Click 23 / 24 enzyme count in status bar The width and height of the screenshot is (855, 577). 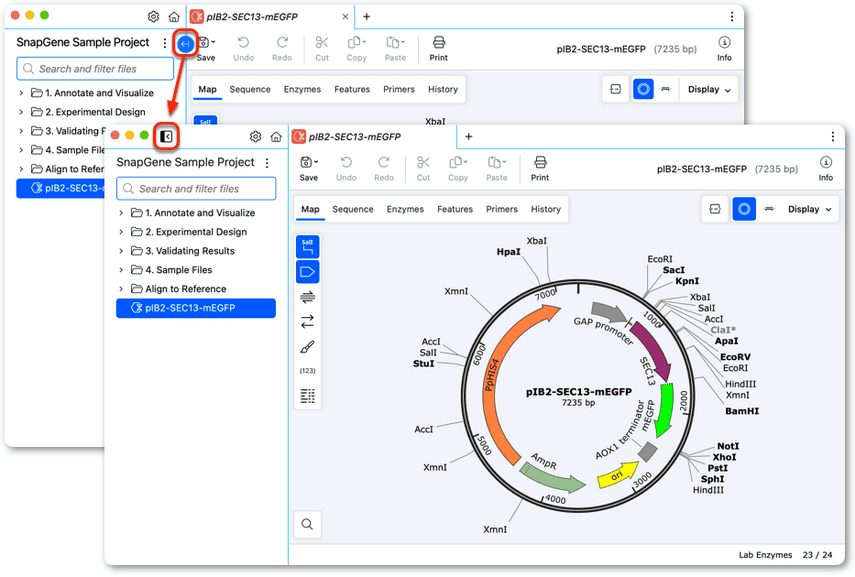point(817,555)
